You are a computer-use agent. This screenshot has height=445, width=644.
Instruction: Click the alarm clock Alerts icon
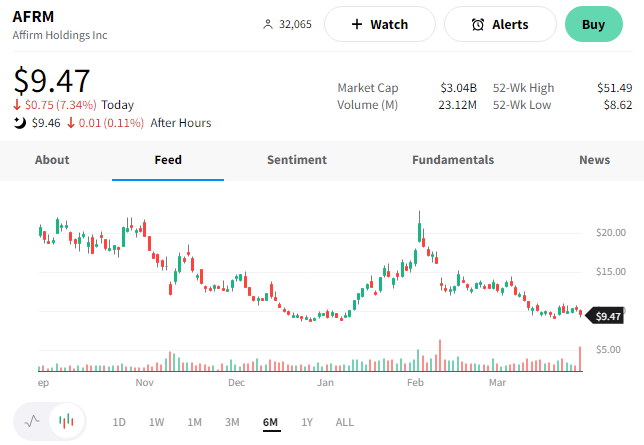(478, 24)
